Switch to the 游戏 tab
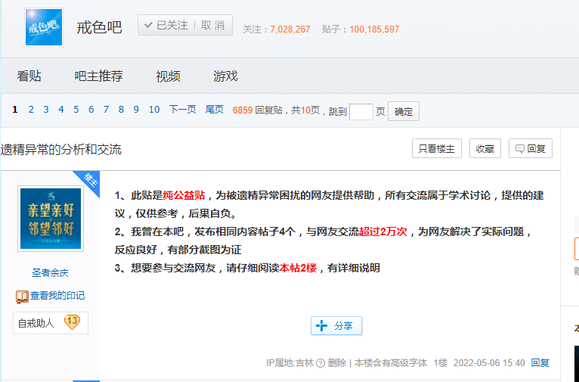The height and width of the screenshot is (382, 579). (225, 76)
